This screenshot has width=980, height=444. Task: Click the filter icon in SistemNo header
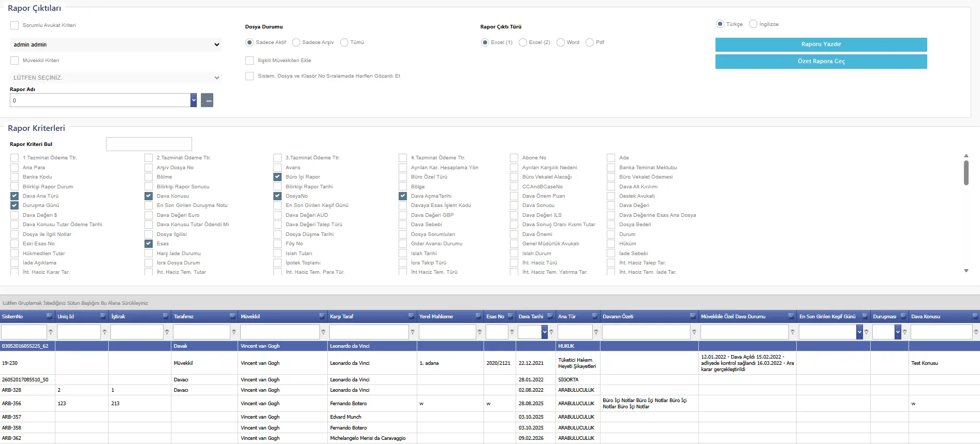click(49, 316)
